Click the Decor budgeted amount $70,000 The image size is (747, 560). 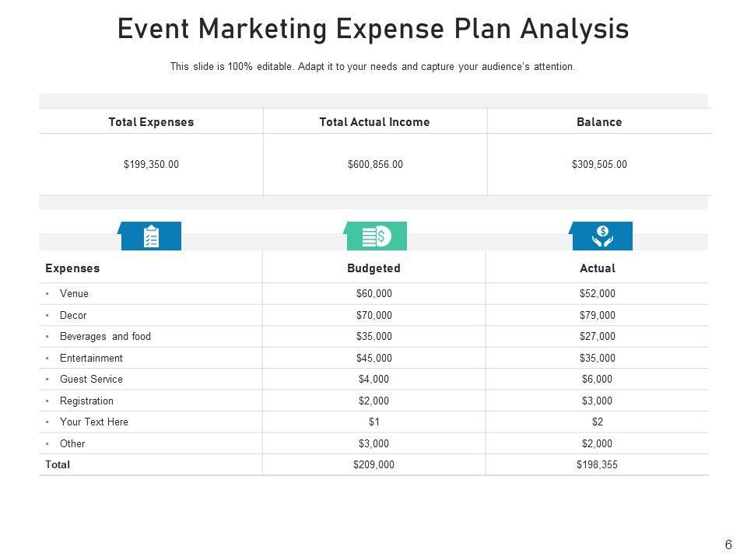coord(373,316)
